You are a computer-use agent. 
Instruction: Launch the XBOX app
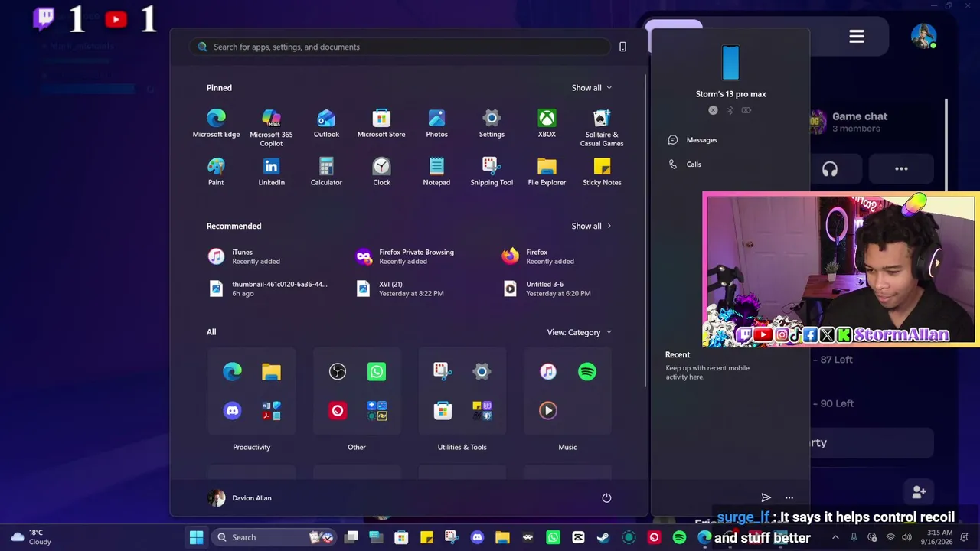click(x=547, y=124)
